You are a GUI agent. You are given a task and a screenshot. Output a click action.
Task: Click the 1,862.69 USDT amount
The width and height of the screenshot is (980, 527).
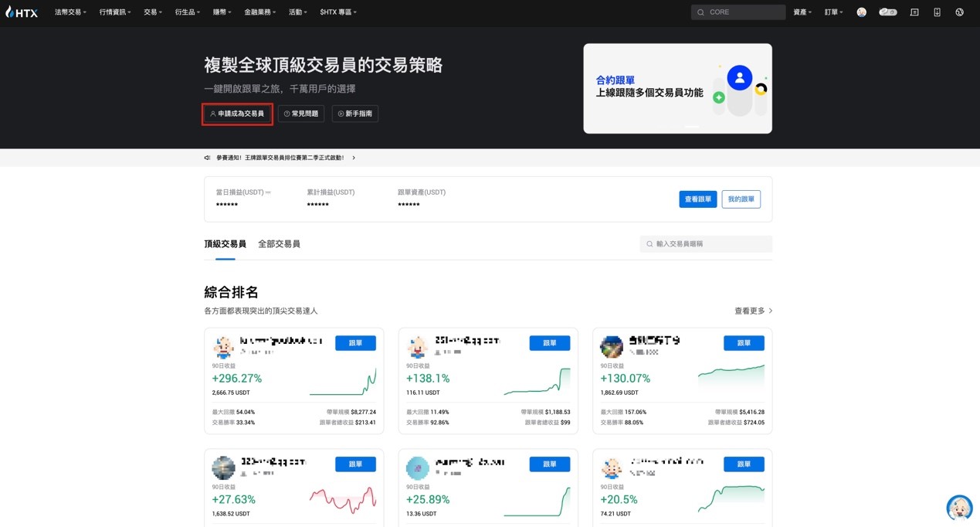619,393
